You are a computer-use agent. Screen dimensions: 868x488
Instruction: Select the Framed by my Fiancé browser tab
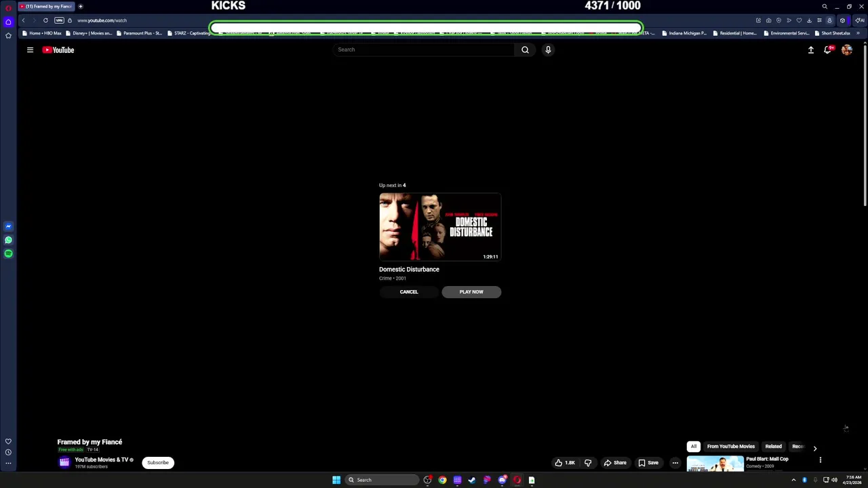tap(46, 6)
